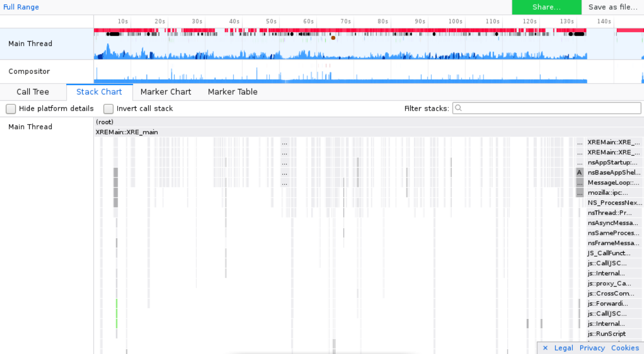Open the Legal link in the footer
This screenshot has width=644, height=354.
coord(563,348)
